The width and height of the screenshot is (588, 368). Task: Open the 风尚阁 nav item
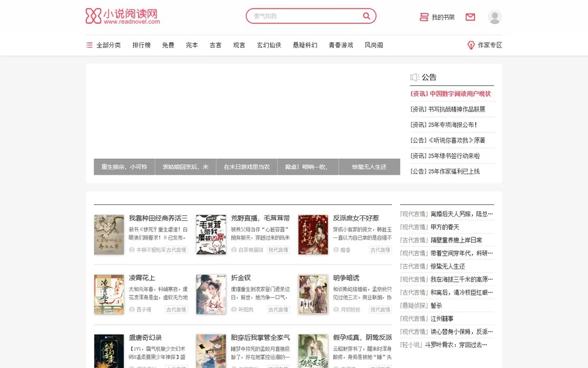tap(374, 45)
